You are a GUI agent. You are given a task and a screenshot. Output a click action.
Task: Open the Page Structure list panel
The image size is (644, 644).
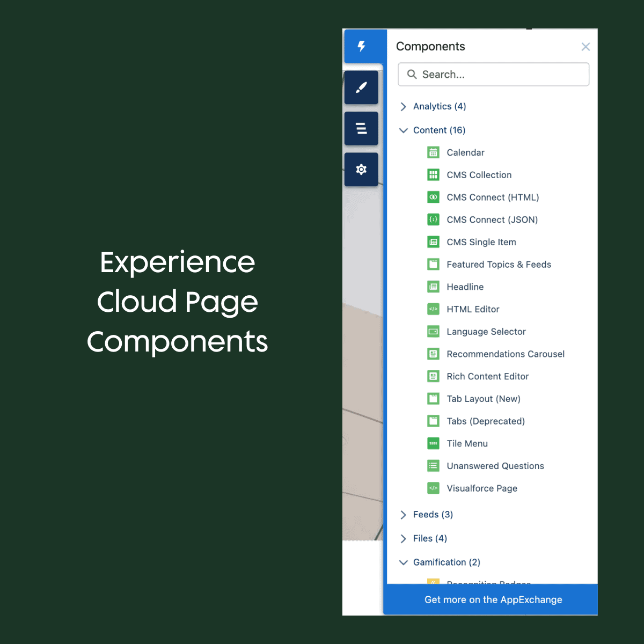tap(361, 129)
